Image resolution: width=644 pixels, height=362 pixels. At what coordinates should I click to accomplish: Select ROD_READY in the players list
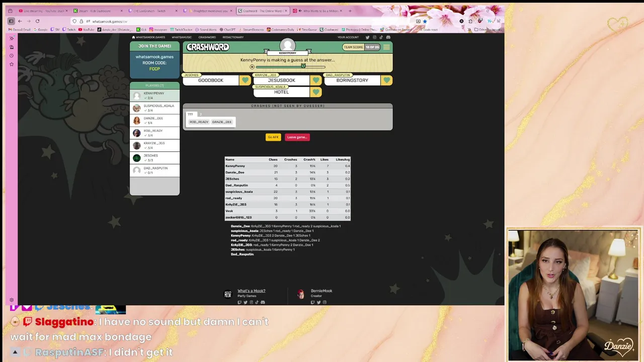(154, 133)
